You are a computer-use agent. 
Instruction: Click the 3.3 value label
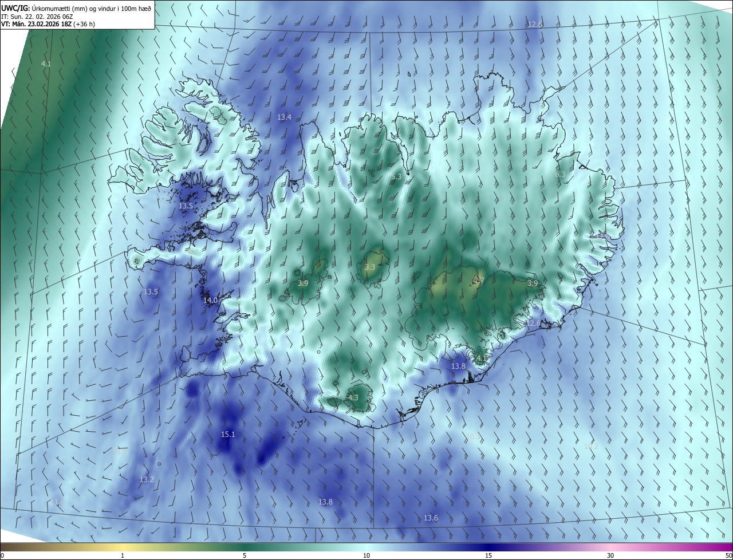pos(370,267)
